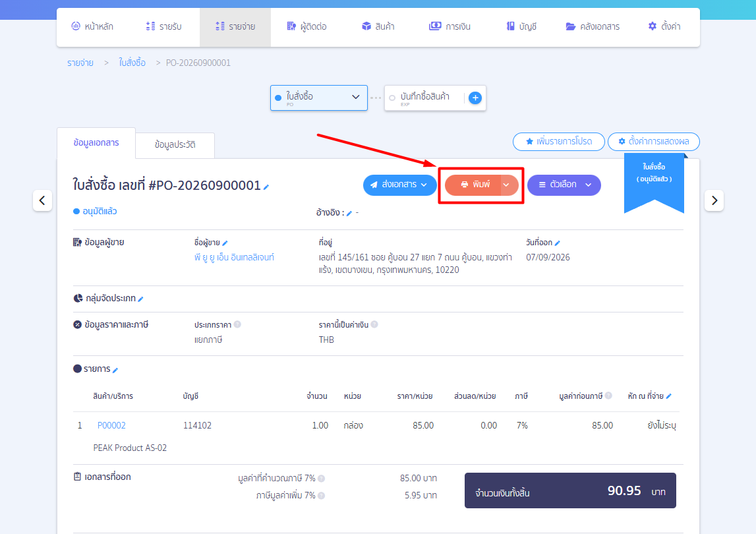Expand the ตัวเลือก options dropdown

pos(564,185)
